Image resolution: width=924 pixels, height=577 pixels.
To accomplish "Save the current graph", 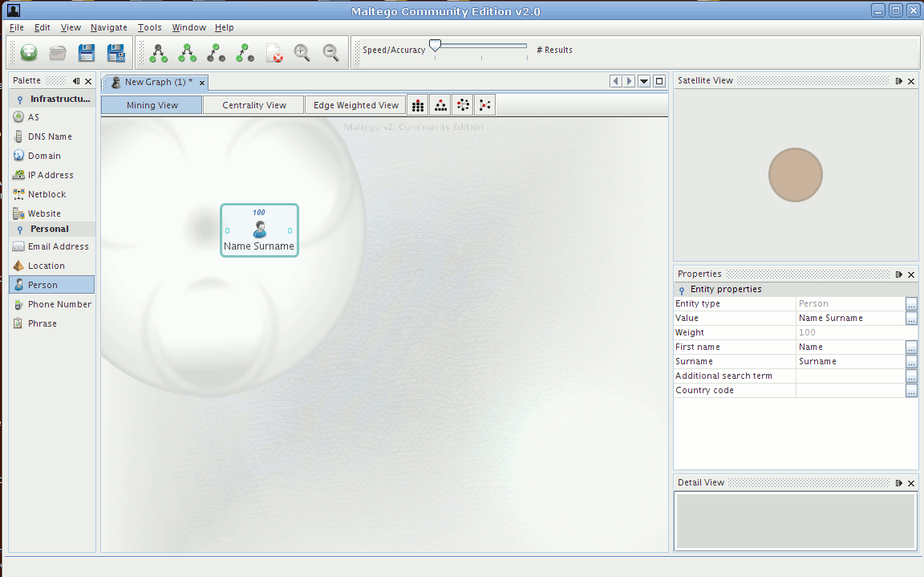I will pyautogui.click(x=86, y=51).
